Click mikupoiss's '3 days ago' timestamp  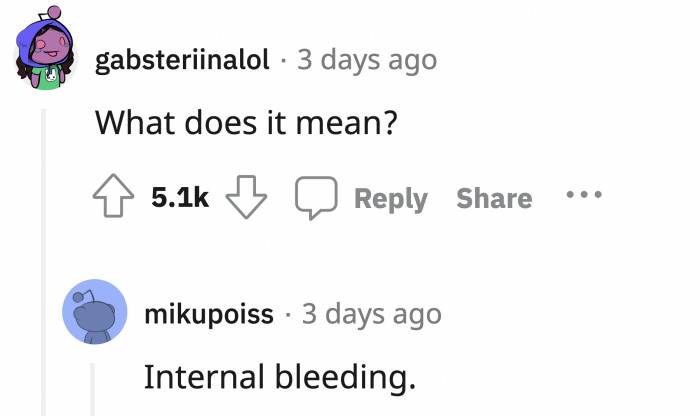(371, 314)
